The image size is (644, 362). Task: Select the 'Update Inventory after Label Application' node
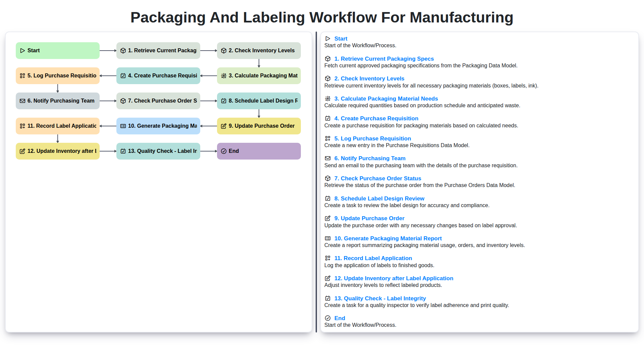pos(57,151)
